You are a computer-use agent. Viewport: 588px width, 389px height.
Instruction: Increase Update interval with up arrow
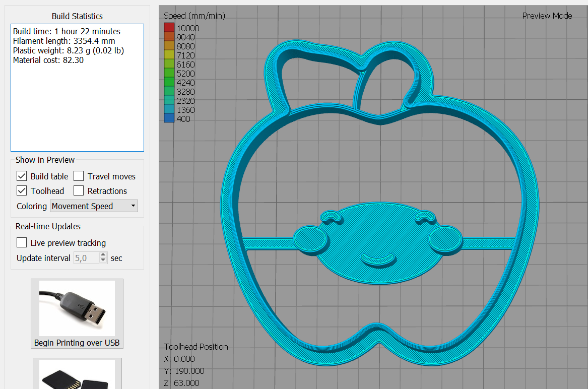click(103, 255)
